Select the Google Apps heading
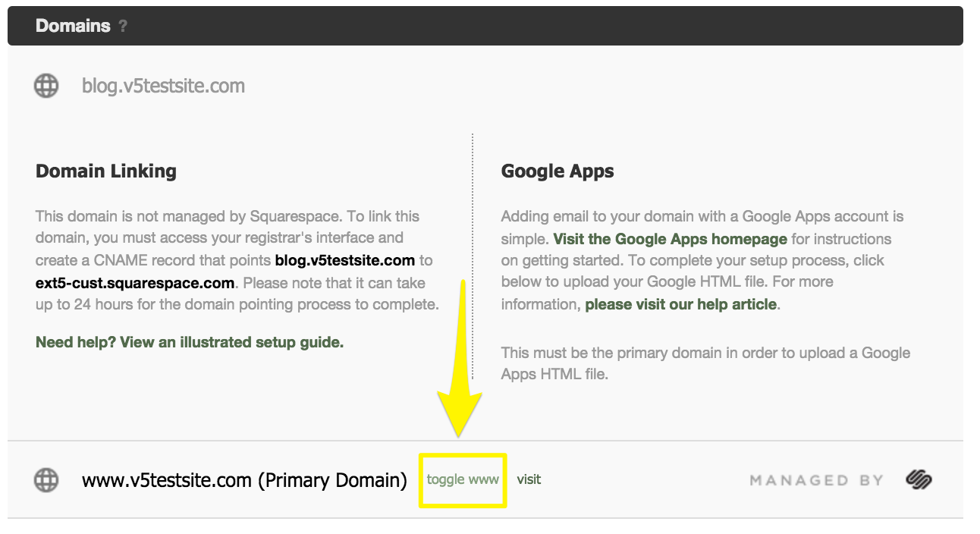Viewport: 980px width, 534px height. pyautogui.click(x=558, y=171)
